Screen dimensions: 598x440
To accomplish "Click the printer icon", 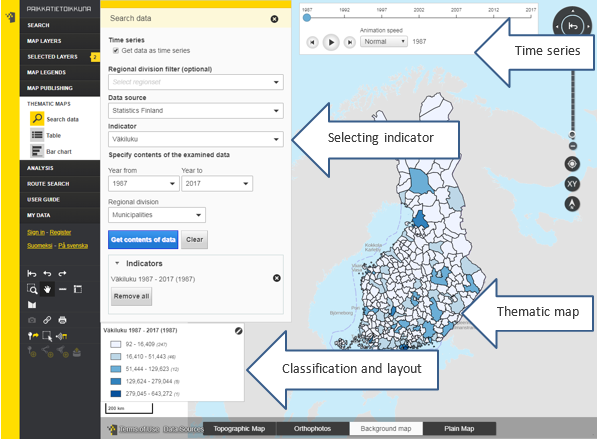I will (x=63, y=320).
